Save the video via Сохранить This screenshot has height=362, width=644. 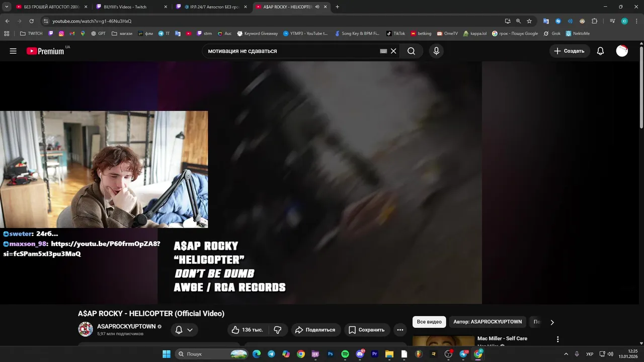pyautogui.click(x=367, y=330)
